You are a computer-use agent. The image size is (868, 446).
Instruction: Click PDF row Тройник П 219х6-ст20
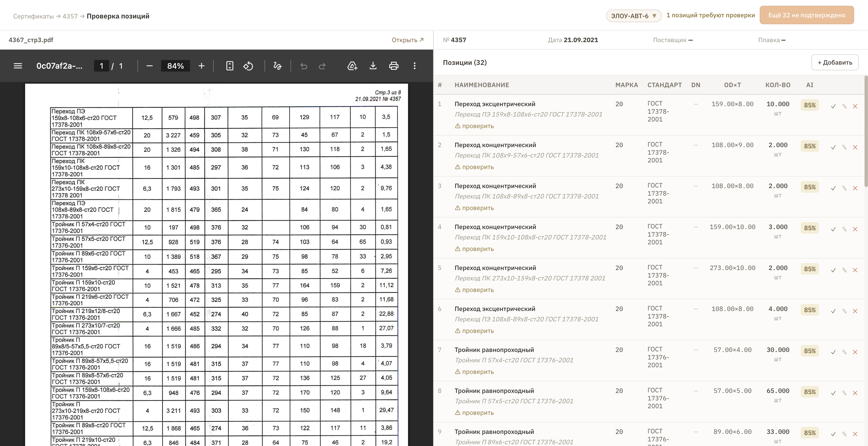click(224, 300)
